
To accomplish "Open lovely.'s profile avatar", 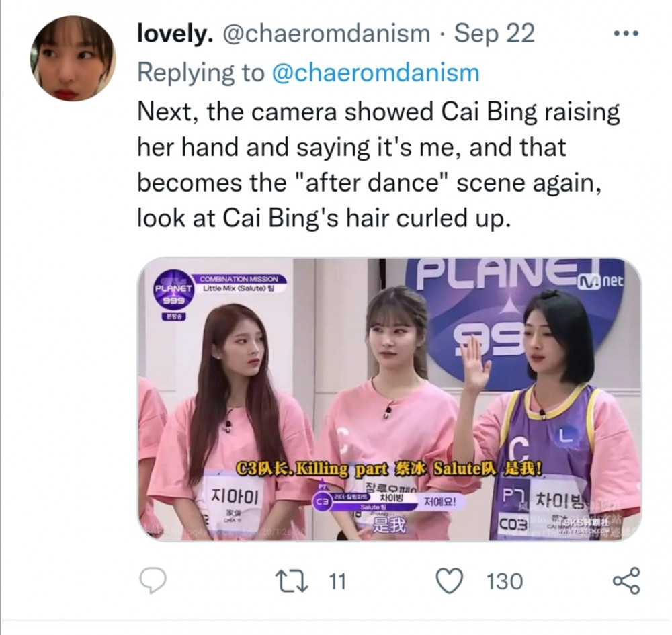I will tap(73, 58).
